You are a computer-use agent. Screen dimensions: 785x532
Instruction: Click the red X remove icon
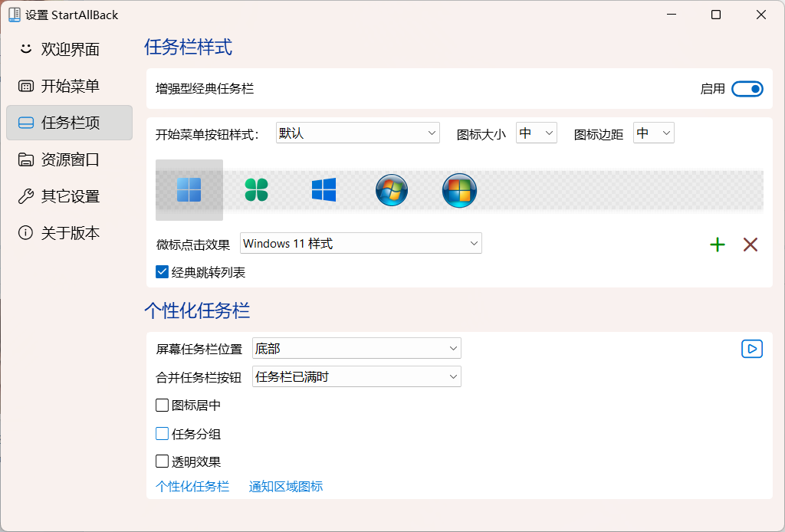[x=751, y=245]
